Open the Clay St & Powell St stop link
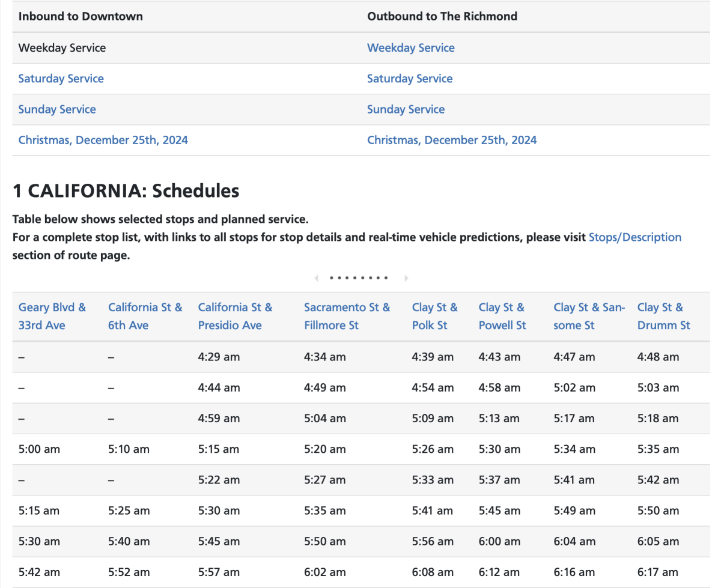 coord(502,316)
